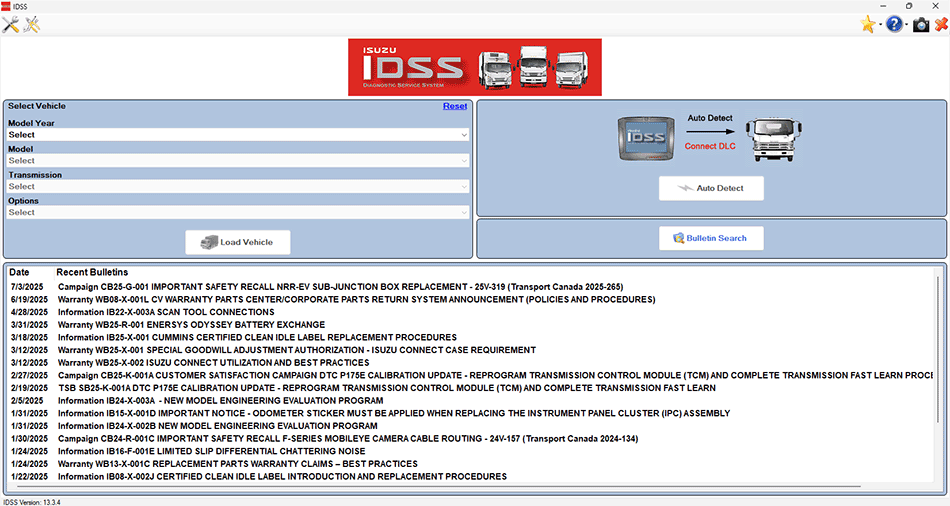
Task: Expand the Model Year dropdown
Action: coord(238,134)
